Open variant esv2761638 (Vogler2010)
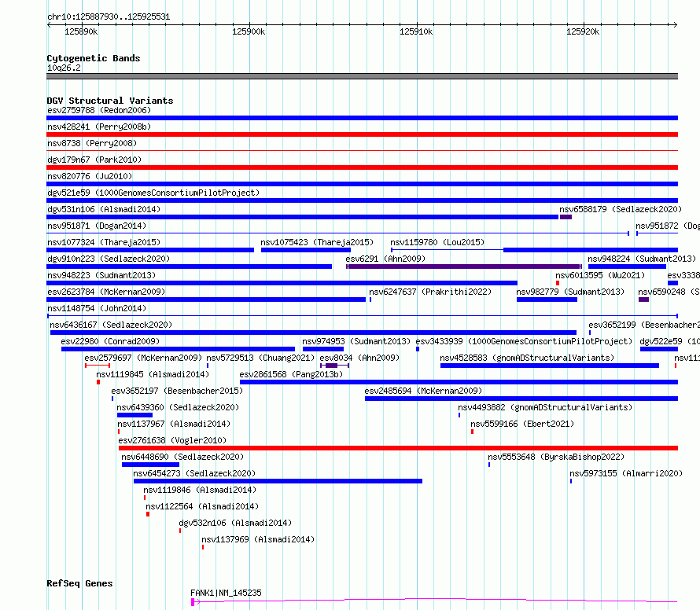 [172, 440]
